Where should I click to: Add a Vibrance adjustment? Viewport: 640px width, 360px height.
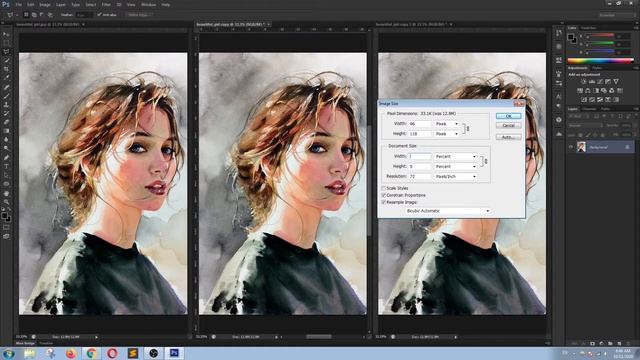pos(616,82)
